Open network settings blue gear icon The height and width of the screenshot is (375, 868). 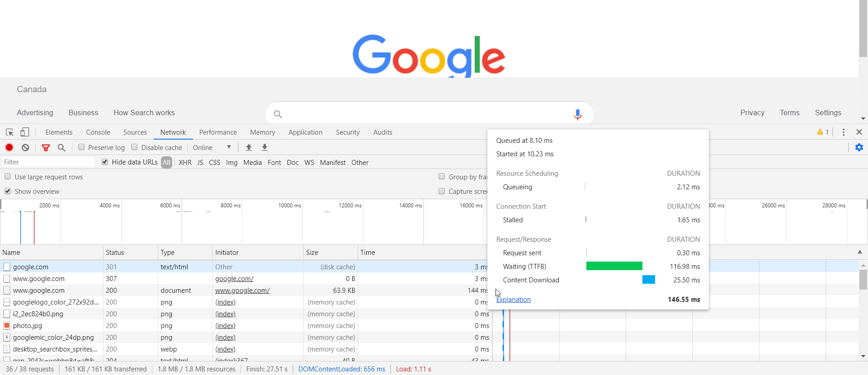(x=859, y=147)
